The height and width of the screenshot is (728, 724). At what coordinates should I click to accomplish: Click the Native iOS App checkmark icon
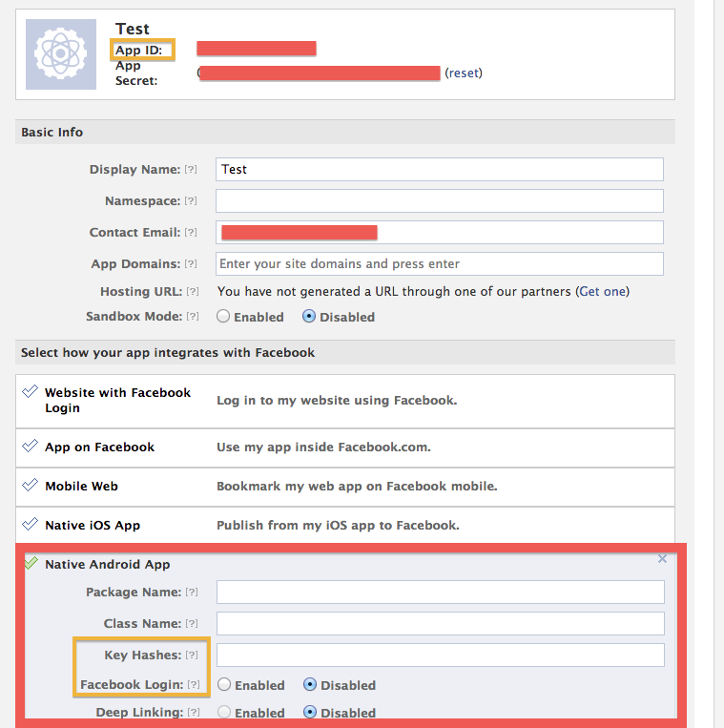click(x=31, y=524)
